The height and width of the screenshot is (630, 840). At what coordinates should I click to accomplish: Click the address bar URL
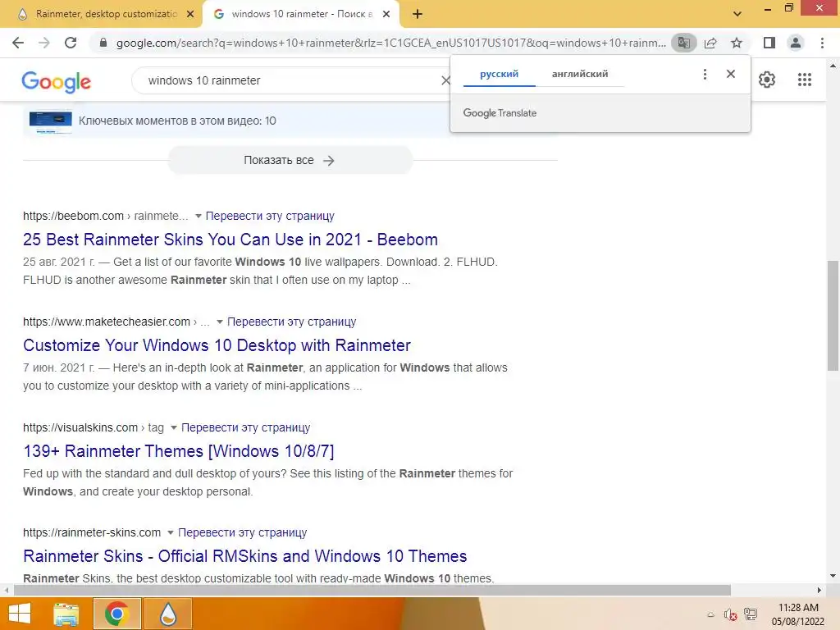[x=390, y=43]
